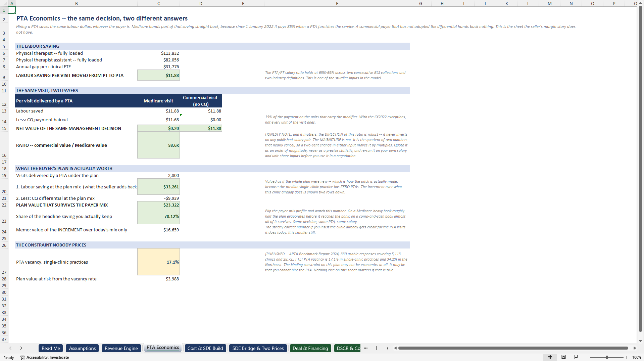The height and width of the screenshot is (361, 644).
Task: Click THE LABOUR SAVING section header
Action: click(x=212, y=46)
